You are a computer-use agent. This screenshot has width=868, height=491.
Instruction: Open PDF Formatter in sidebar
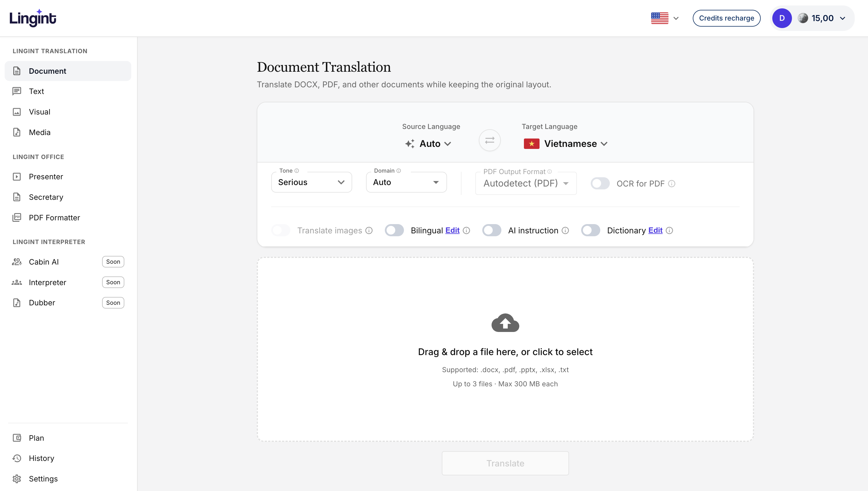(x=68, y=217)
